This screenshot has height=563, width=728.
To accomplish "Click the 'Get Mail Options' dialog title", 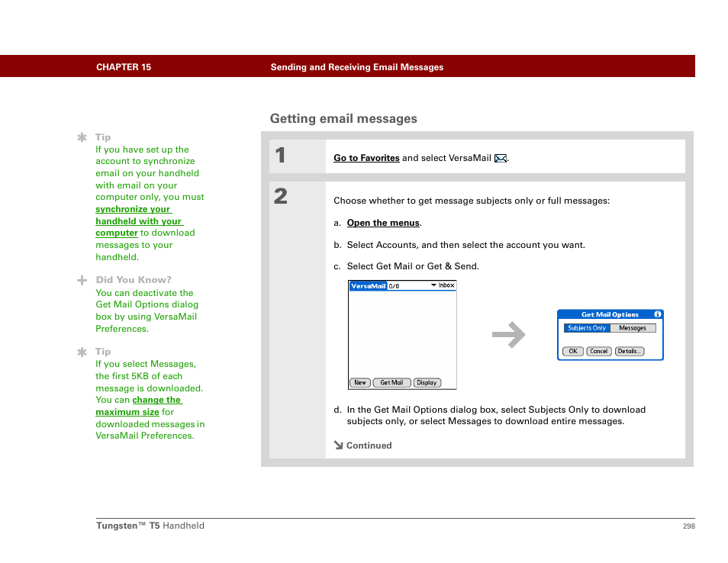I will (610, 314).
